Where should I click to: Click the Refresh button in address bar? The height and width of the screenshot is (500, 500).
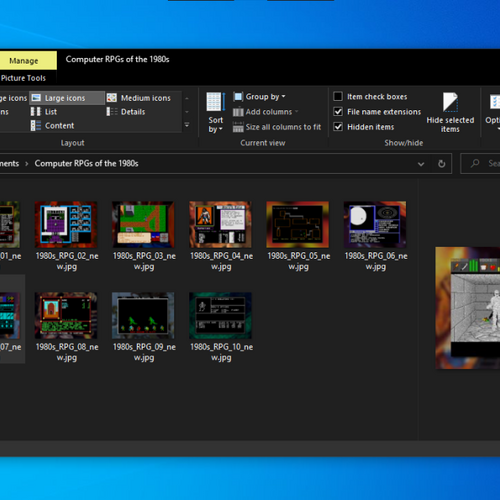tap(442, 164)
